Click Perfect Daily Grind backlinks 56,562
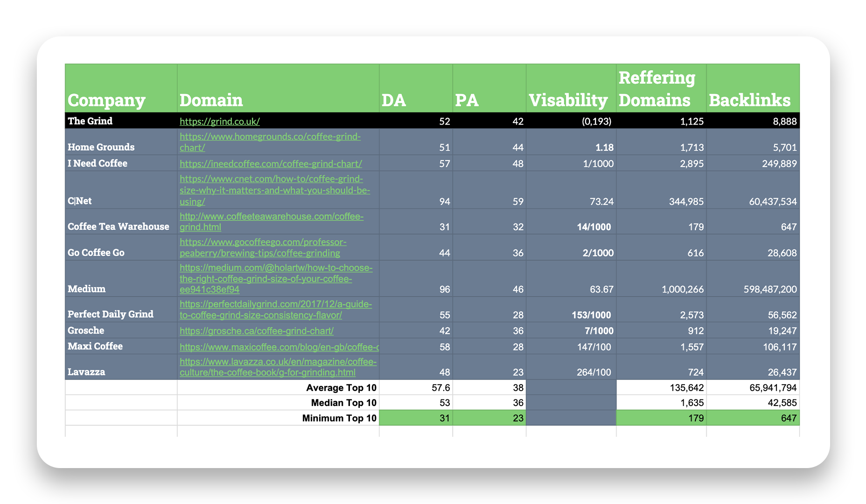 pos(782,315)
